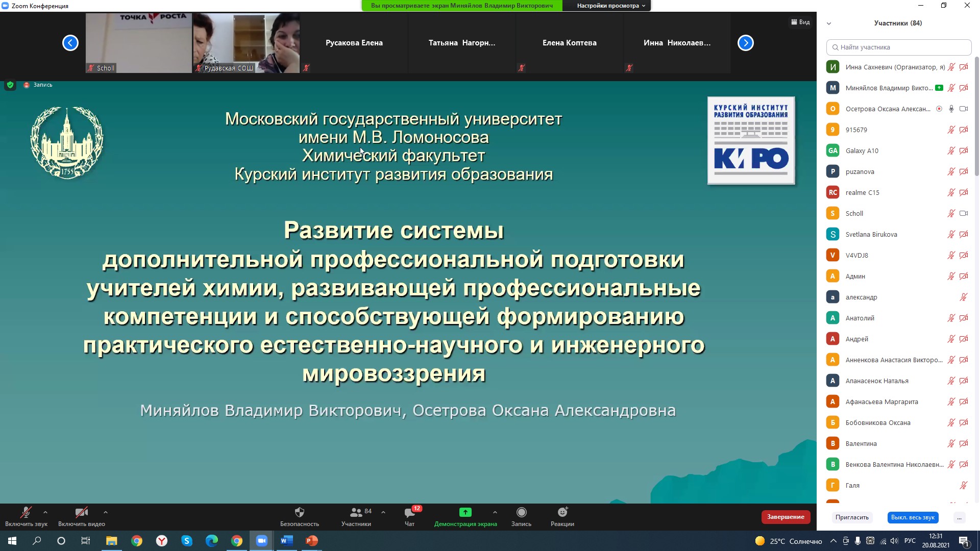The image size is (980, 551).
Task: Open more options ellipsis in participants panel
Action: pyautogui.click(x=959, y=517)
